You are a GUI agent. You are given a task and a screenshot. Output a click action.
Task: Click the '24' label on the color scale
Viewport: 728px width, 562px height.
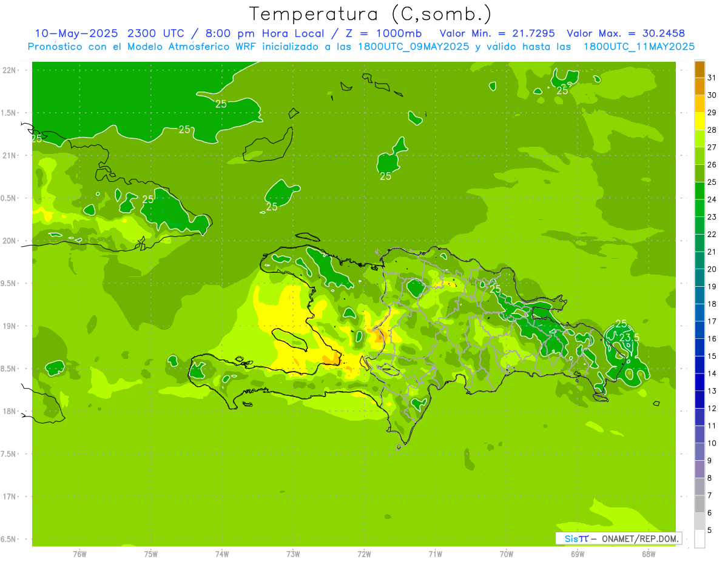coord(712,199)
